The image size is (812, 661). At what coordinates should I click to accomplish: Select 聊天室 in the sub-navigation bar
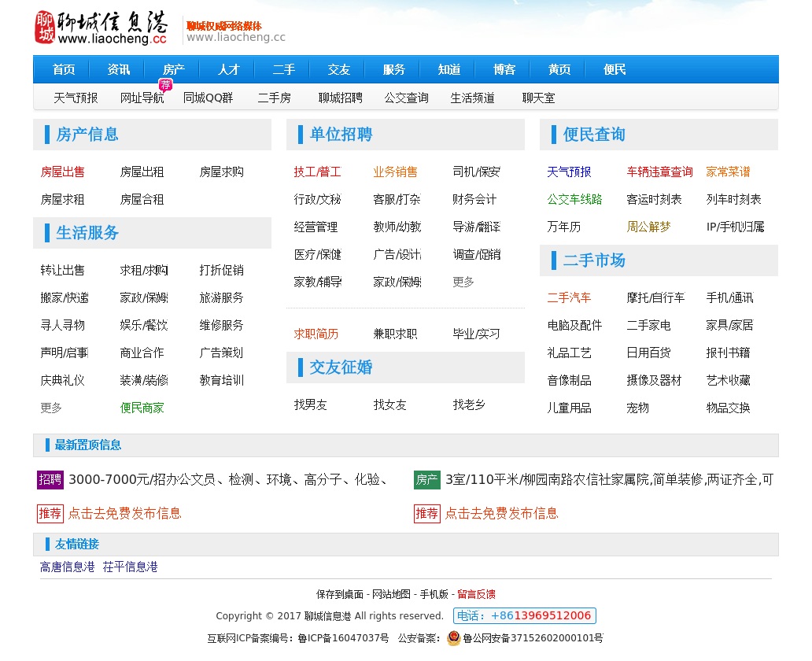point(538,98)
